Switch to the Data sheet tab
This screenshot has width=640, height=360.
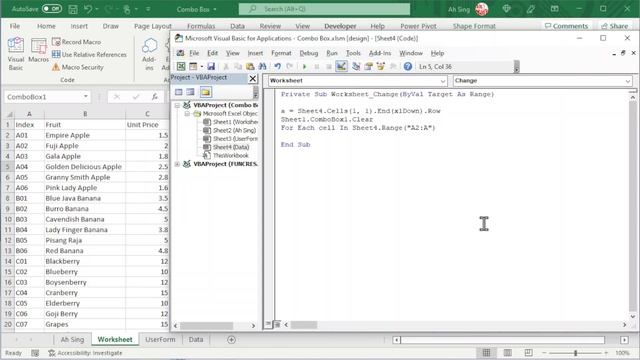tap(196, 340)
